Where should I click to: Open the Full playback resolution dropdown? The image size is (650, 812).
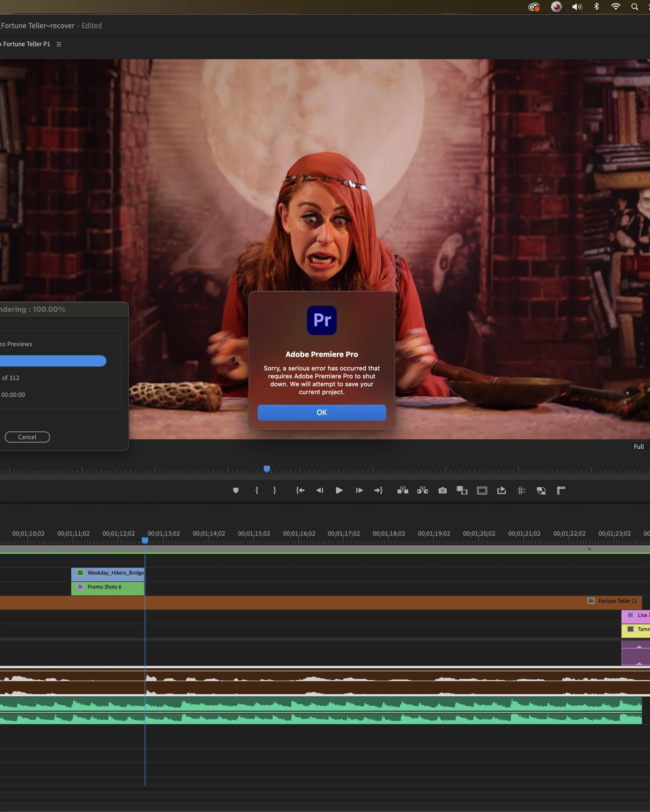point(639,447)
